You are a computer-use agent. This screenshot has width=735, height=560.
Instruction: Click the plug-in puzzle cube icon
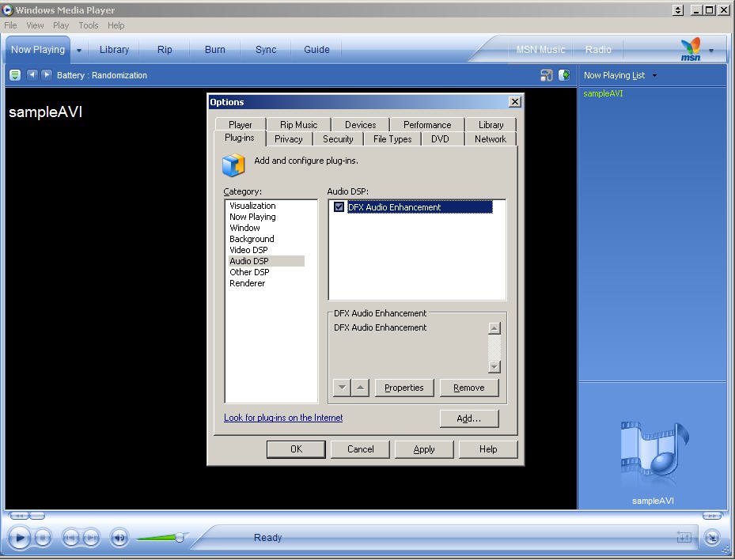(x=233, y=165)
